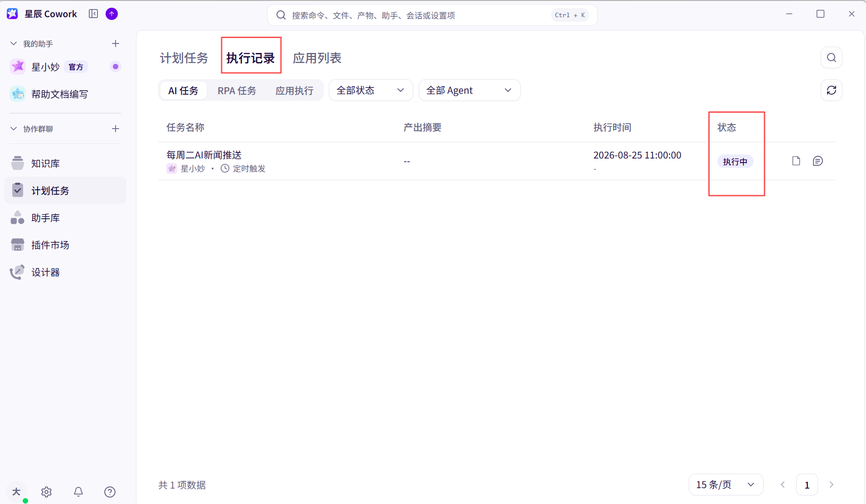The width and height of the screenshot is (866, 504).
Task: Go to previous page arrow
Action: coord(783,485)
